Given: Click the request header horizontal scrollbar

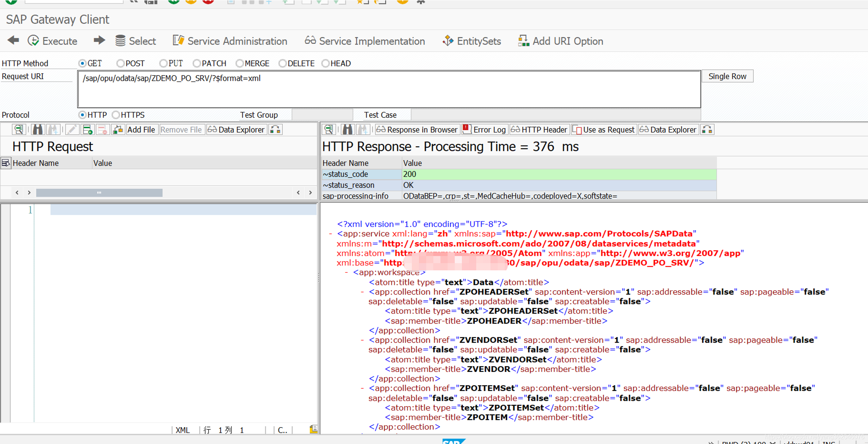Looking at the screenshot, I should tap(99, 193).
